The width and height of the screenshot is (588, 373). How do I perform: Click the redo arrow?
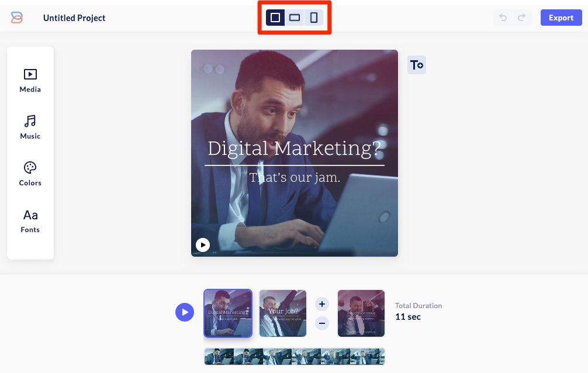[x=521, y=18]
